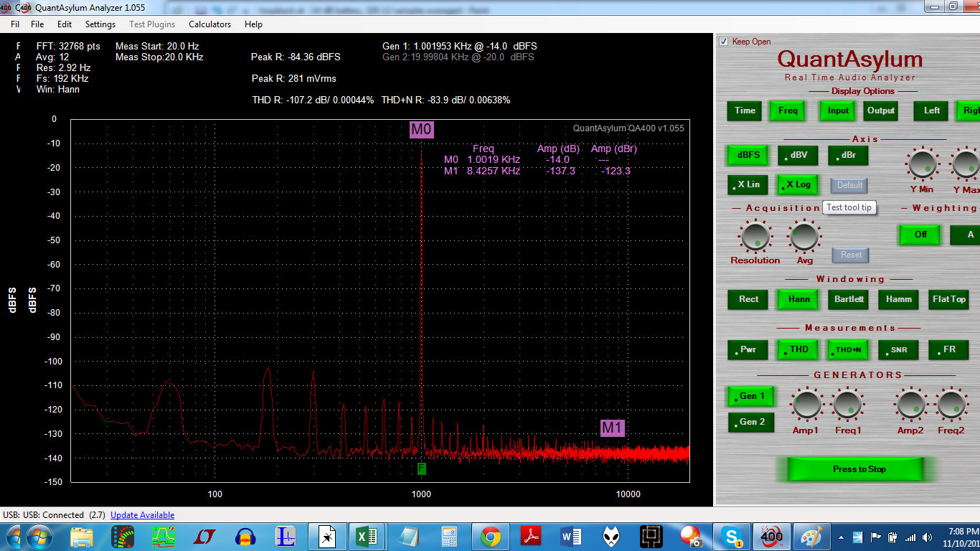Viewport: 980px width, 551px height.
Task: Switch to X Lin axis
Action: coord(748,184)
